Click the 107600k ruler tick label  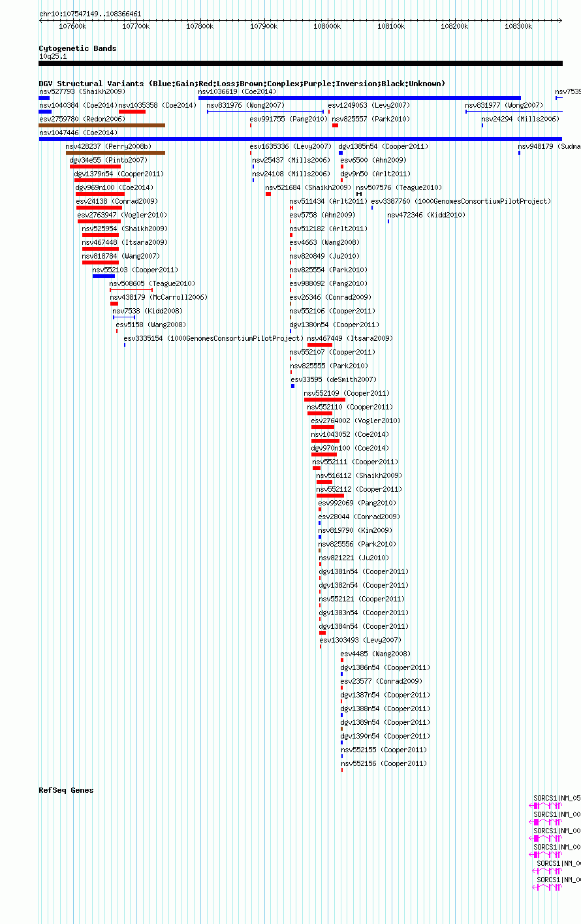[x=72, y=26]
